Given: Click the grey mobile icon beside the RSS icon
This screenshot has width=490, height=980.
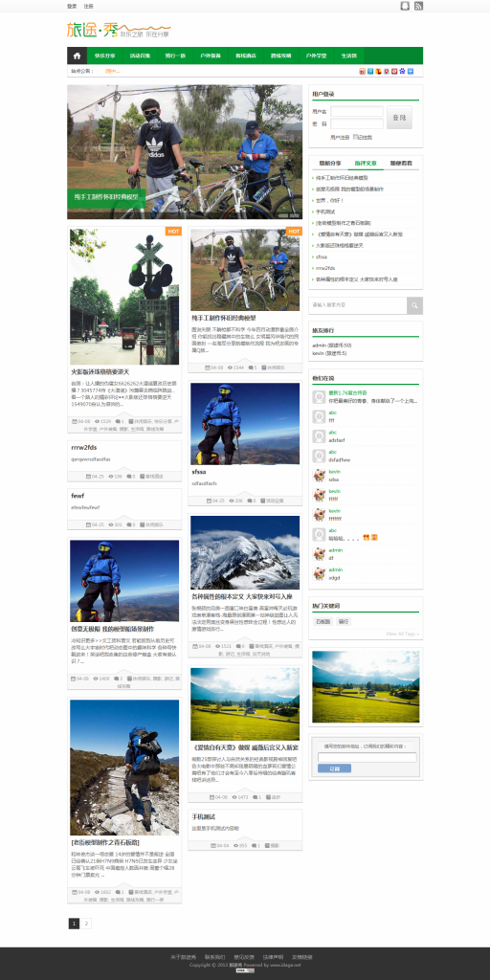Looking at the screenshot, I should point(405,6).
